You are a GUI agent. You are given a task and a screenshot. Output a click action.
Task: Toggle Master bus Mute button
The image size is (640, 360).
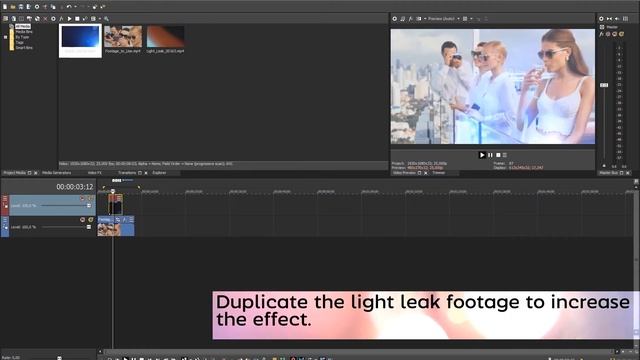[x=615, y=34]
